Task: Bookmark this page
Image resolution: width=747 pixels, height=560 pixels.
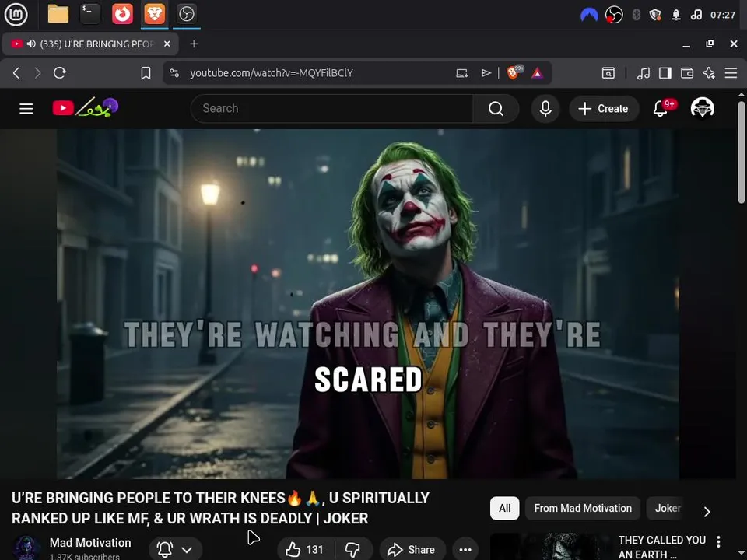Action: pos(146,73)
